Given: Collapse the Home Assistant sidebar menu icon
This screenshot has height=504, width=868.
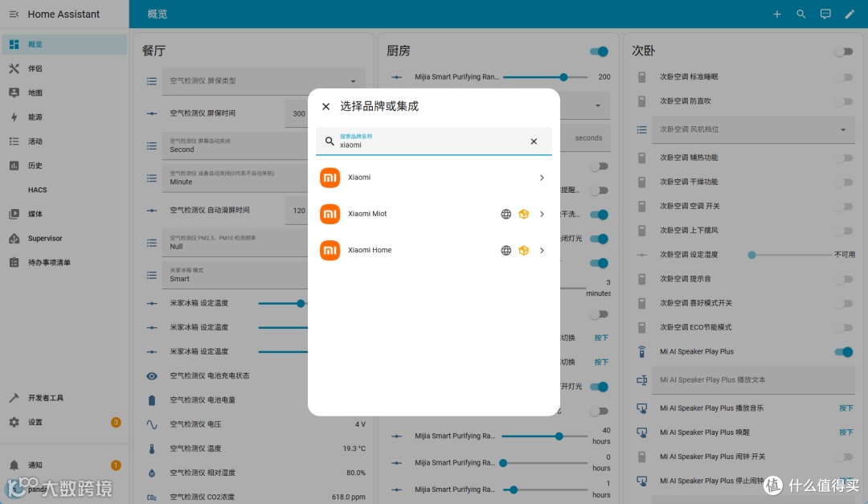Looking at the screenshot, I should [x=14, y=14].
